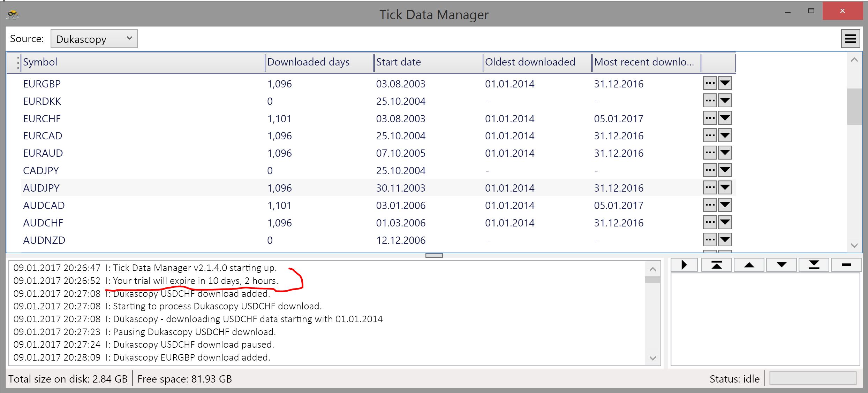Open the download arrow menu for CADJPY
The image size is (868, 393).
[725, 170]
